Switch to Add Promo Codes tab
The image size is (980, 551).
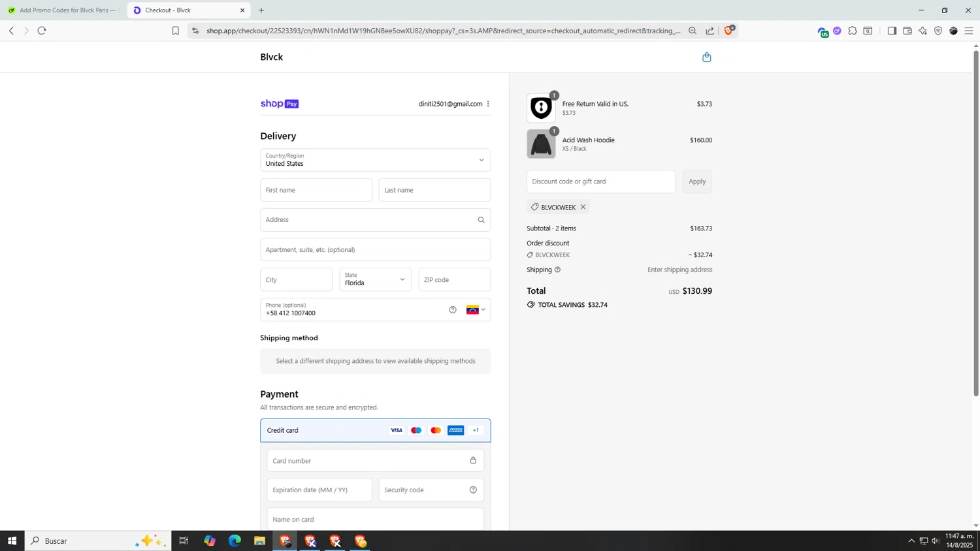[x=62, y=10]
